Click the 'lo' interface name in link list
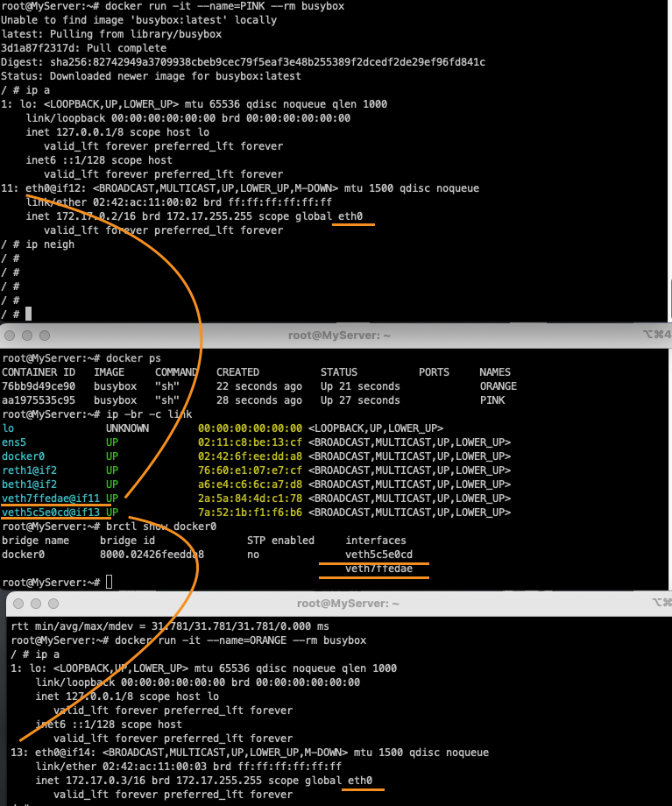Viewport: 672px width, 806px height. [x=8, y=428]
